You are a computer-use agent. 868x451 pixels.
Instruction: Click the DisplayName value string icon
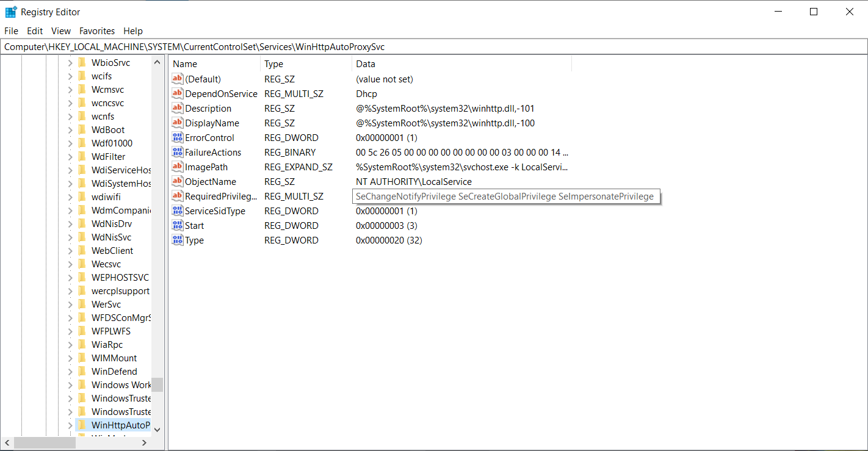pyautogui.click(x=178, y=123)
